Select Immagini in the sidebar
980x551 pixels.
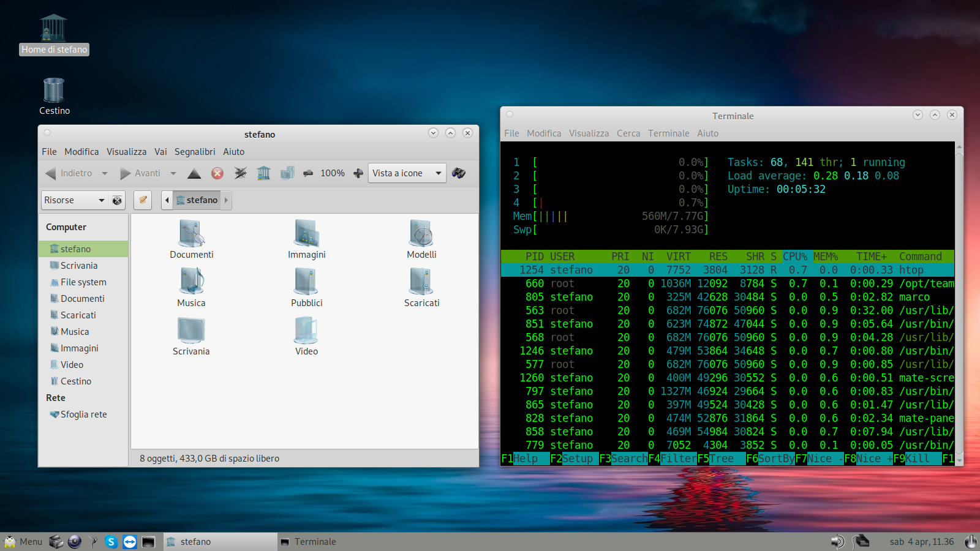pyautogui.click(x=83, y=348)
